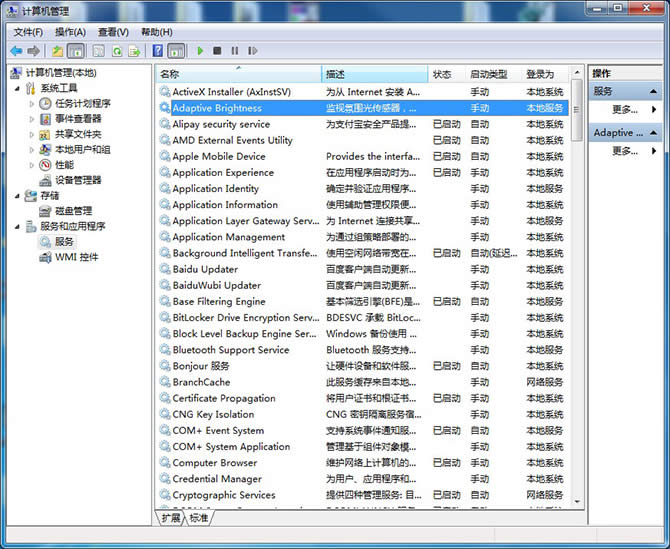Sort services by 启动类型 column header

tap(489, 74)
